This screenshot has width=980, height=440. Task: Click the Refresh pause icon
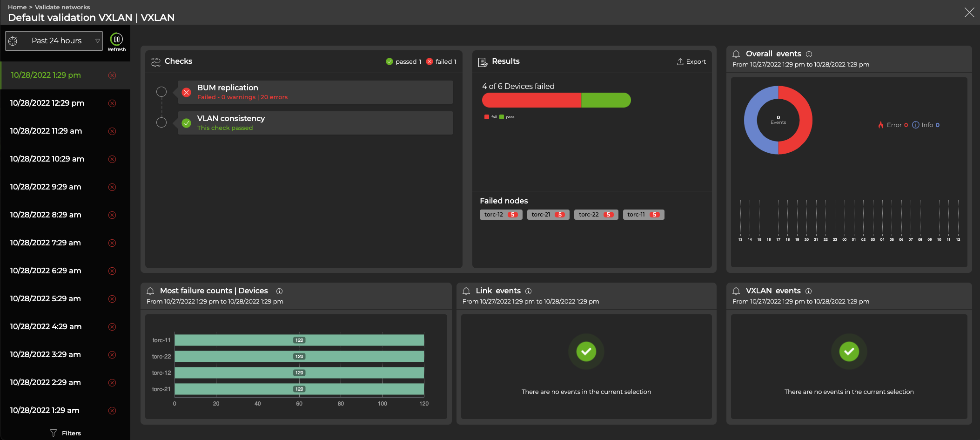pyautogui.click(x=116, y=40)
